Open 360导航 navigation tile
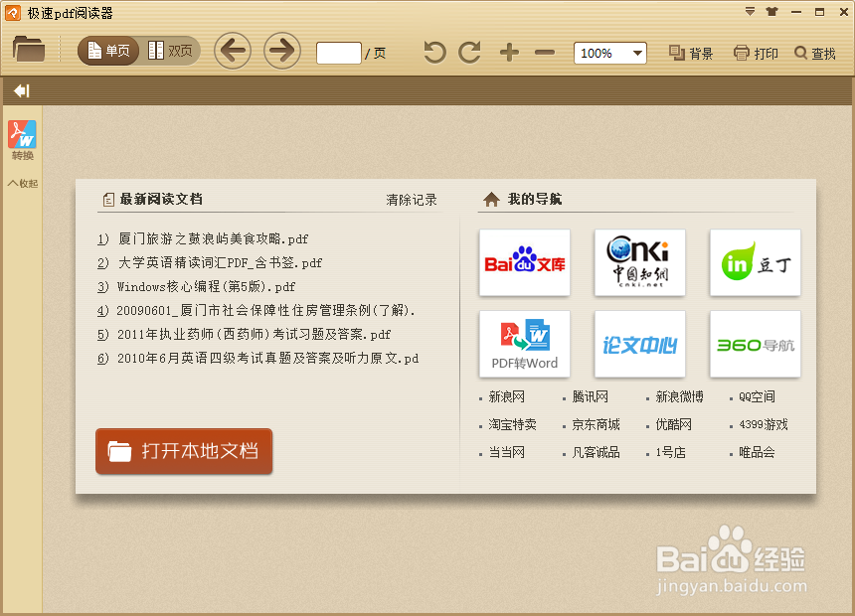 [x=756, y=344]
